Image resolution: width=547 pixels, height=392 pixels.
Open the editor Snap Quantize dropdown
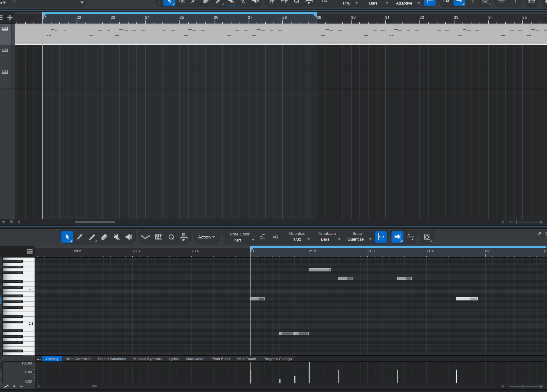tap(359, 239)
